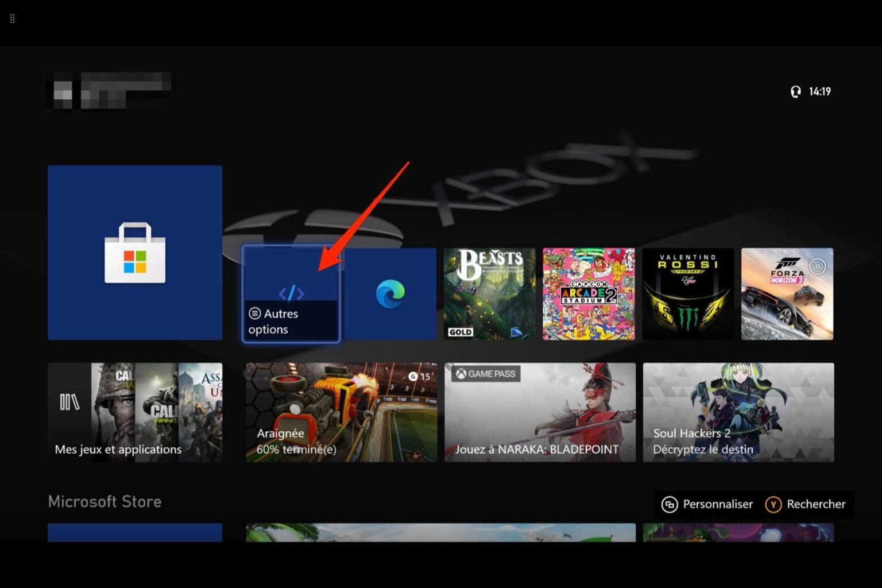Click 'Décryptez le destin' caption
Screen dimensions: 882x588
(x=703, y=450)
